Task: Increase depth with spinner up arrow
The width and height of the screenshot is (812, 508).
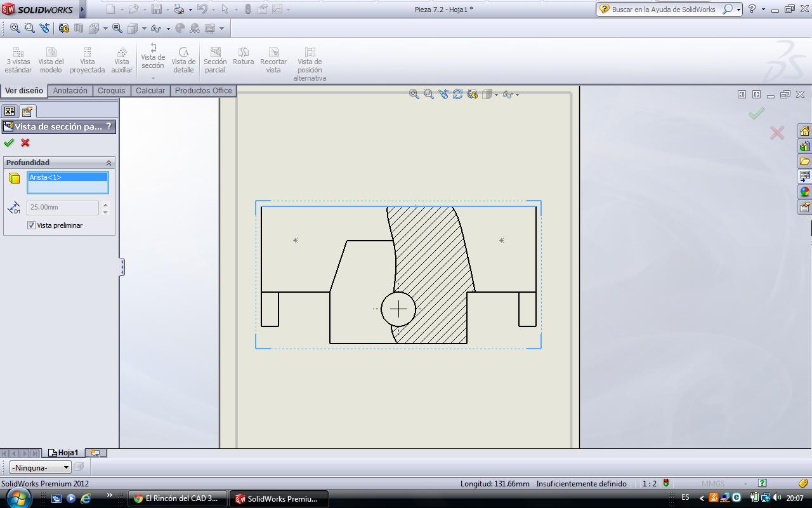Action: point(105,204)
